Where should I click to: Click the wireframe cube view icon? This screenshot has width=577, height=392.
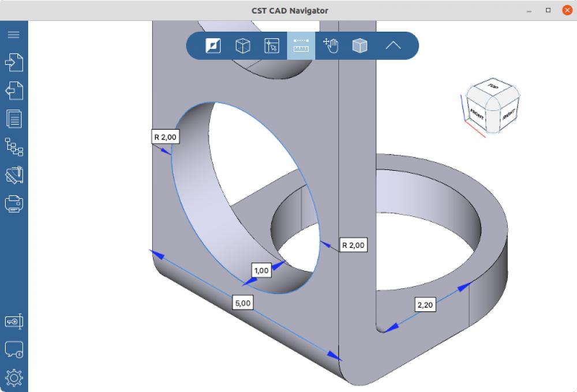[x=242, y=46]
